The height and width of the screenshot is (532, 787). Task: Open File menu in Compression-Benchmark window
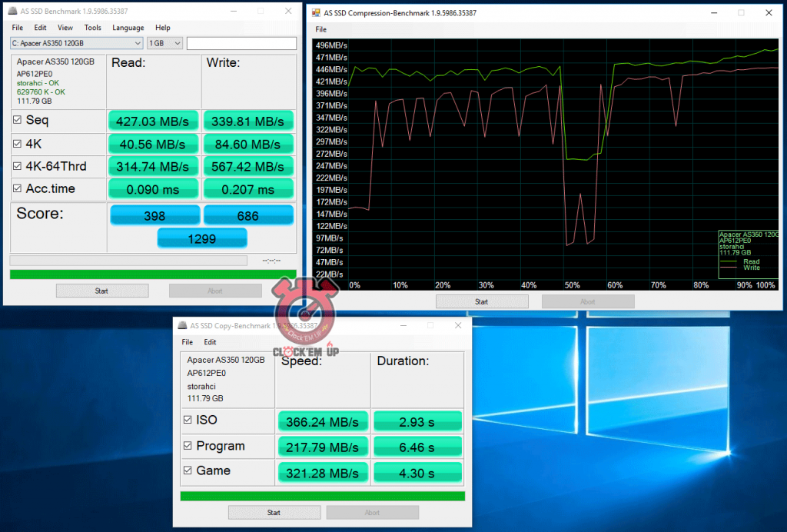pyautogui.click(x=320, y=29)
